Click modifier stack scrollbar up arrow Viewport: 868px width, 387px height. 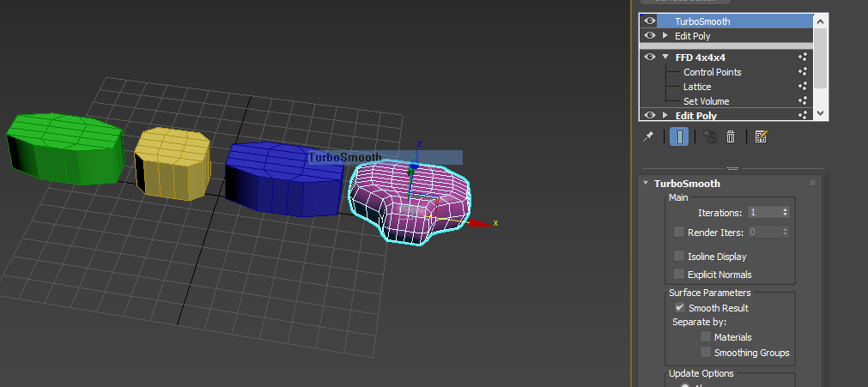[x=821, y=21]
